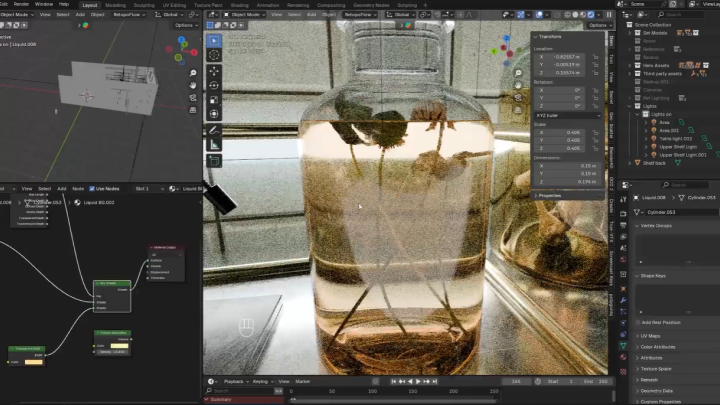This screenshot has height=405, width=720.
Task: Switch to material preview shading
Action: (x=583, y=15)
